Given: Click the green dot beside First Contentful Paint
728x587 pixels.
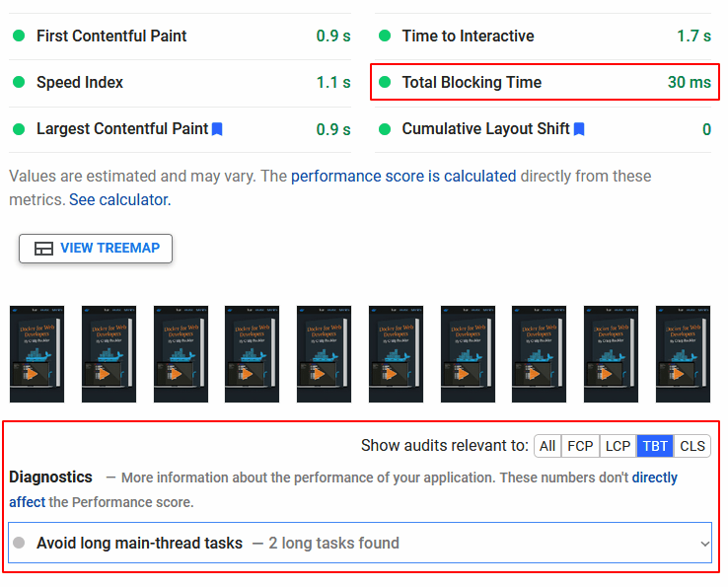Looking at the screenshot, I should [x=19, y=36].
